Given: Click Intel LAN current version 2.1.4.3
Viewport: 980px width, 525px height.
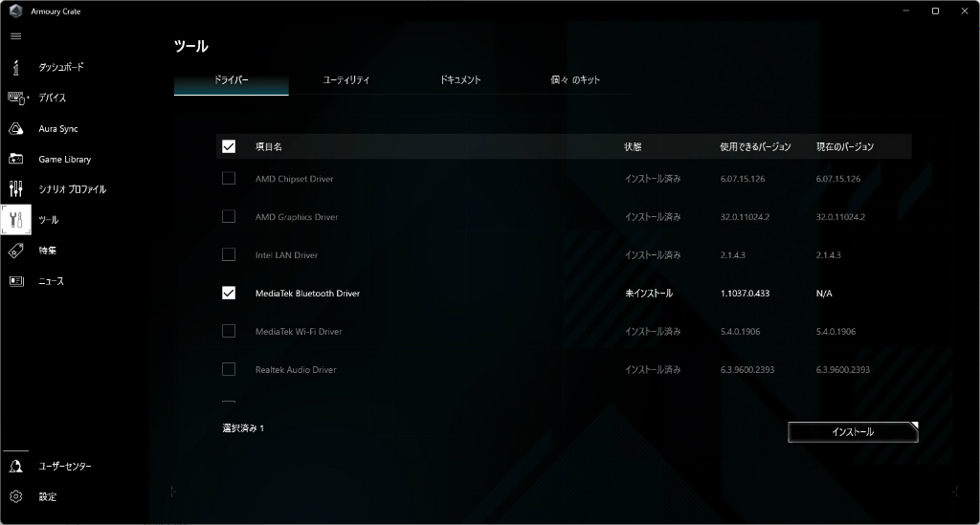Looking at the screenshot, I should (828, 254).
